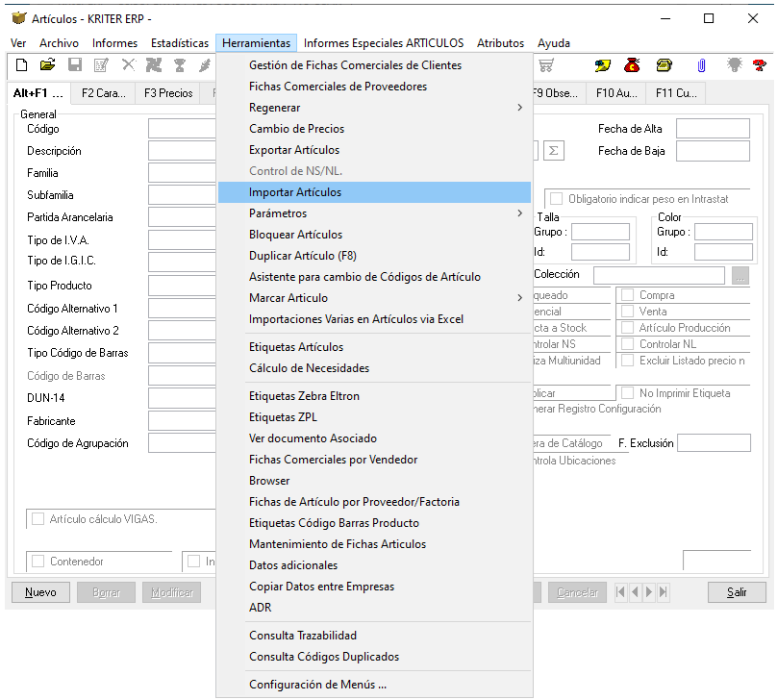Switch to the F10 Au... tab
The image size is (777, 700).
[x=616, y=93]
